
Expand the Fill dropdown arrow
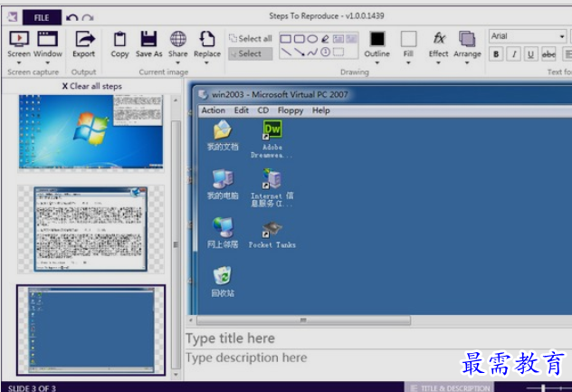pos(408,62)
